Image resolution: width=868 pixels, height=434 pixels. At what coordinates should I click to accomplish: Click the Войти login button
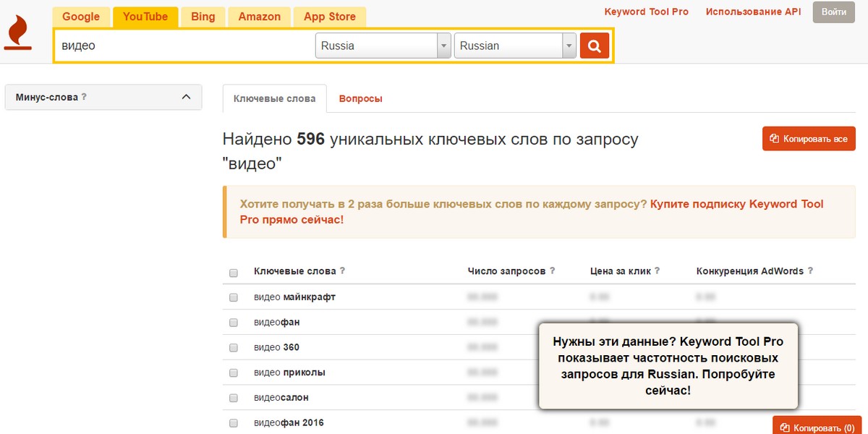pos(834,12)
